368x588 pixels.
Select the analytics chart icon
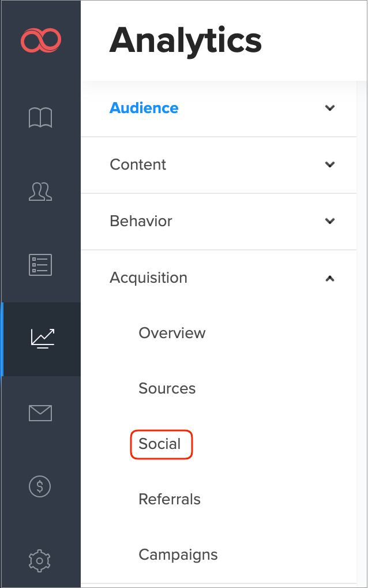(42, 338)
